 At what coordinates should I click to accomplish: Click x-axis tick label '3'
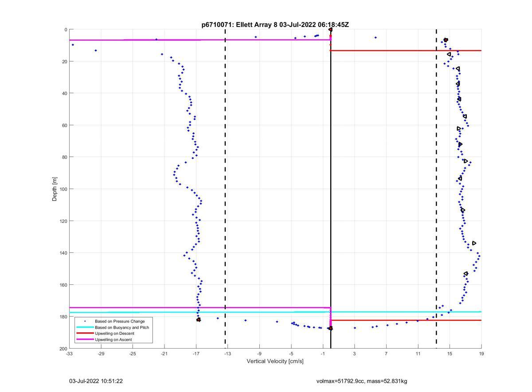355,353
